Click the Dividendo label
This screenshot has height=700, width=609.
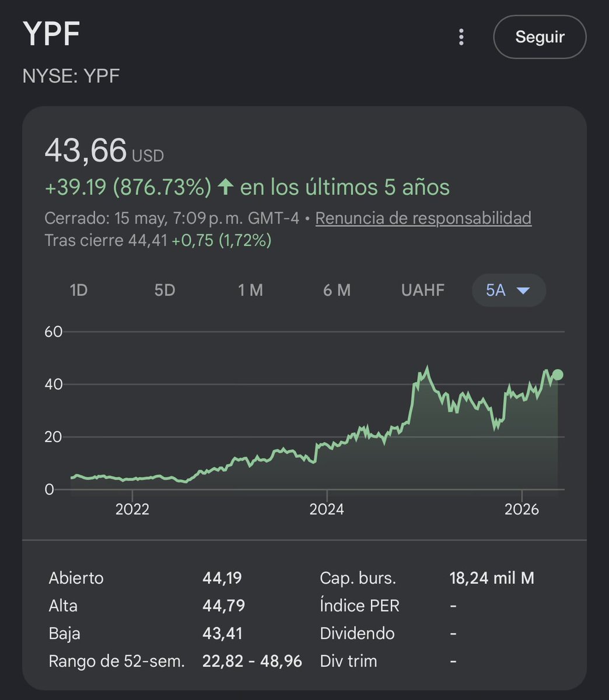tap(357, 633)
